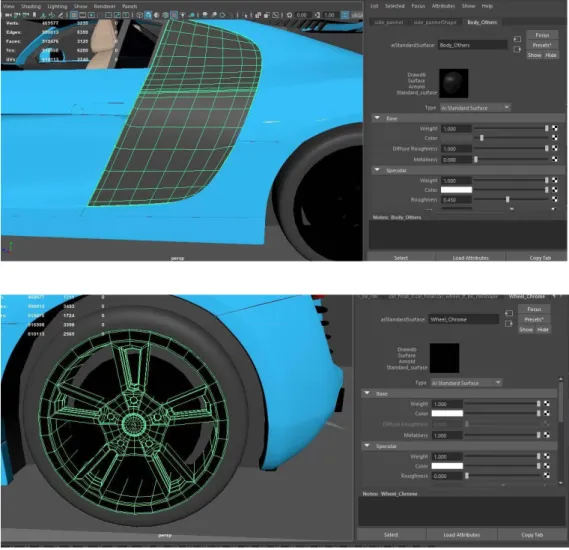Screen dimensions: 569x550
Task: Select the Wheel_Chrome tab in lower editor
Action: pyautogui.click(x=527, y=296)
